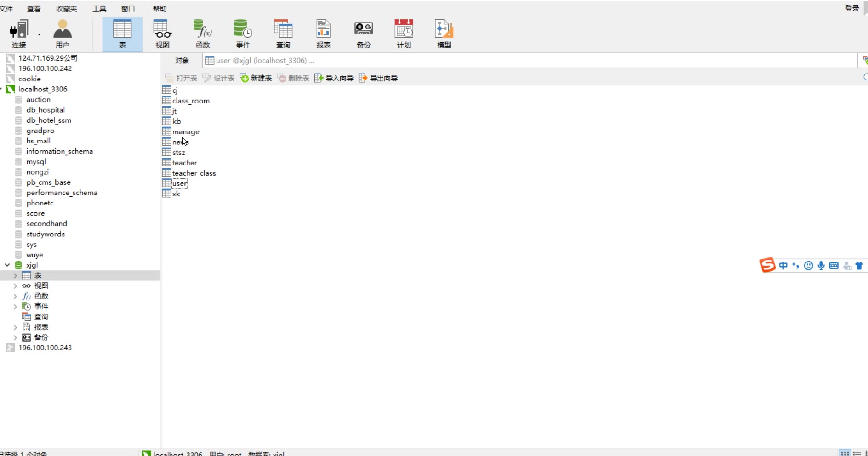The width and height of the screenshot is (868, 456).
Task: Open the Event (事件) toolbar icon
Action: click(243, 34)
